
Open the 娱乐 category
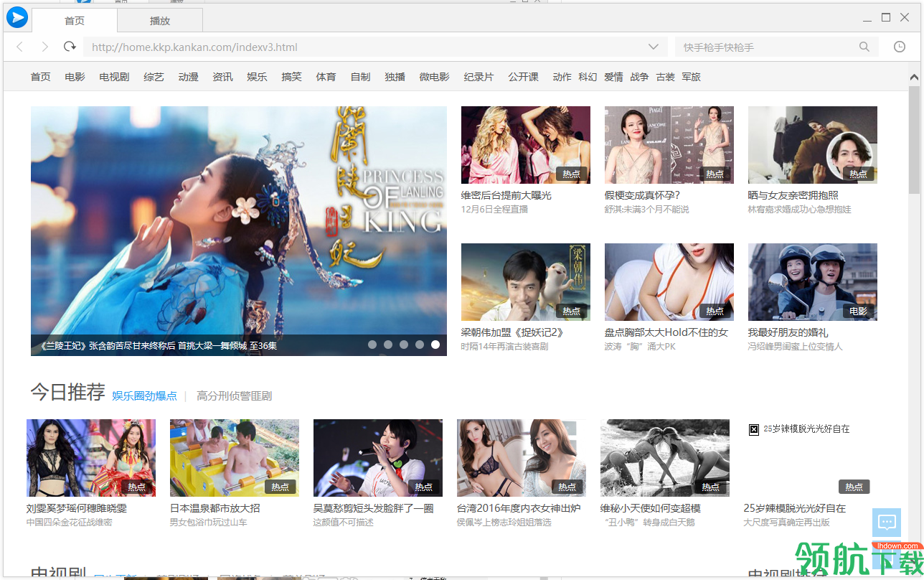click(x=257, y=77)
